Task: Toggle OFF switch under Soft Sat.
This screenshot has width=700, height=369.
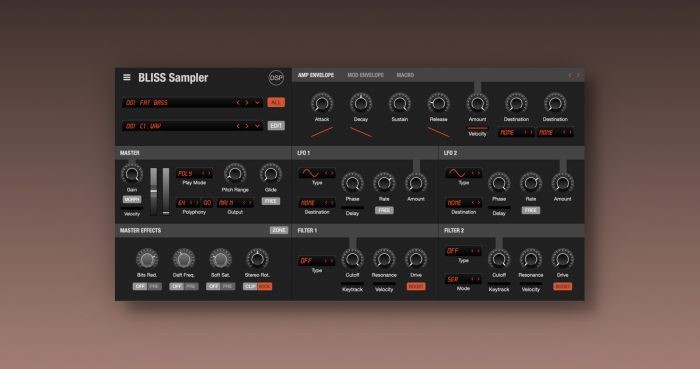Action: pos(213,286)
